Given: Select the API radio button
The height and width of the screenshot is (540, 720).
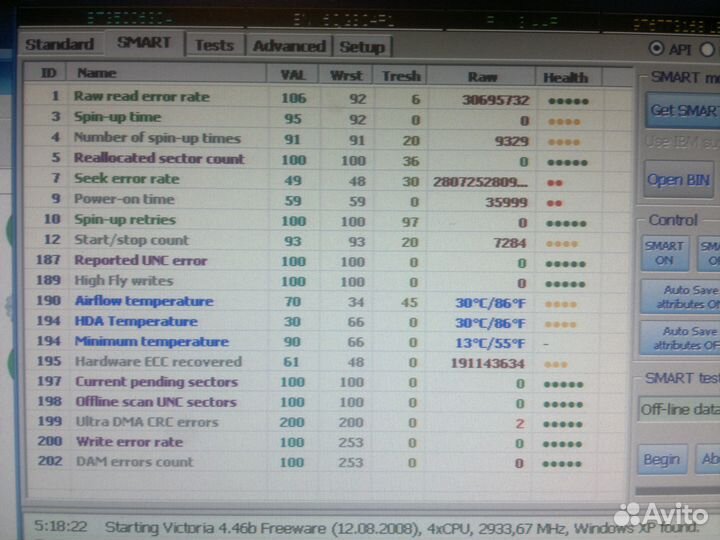Looking at the screenshot, I should pos(656,48).
